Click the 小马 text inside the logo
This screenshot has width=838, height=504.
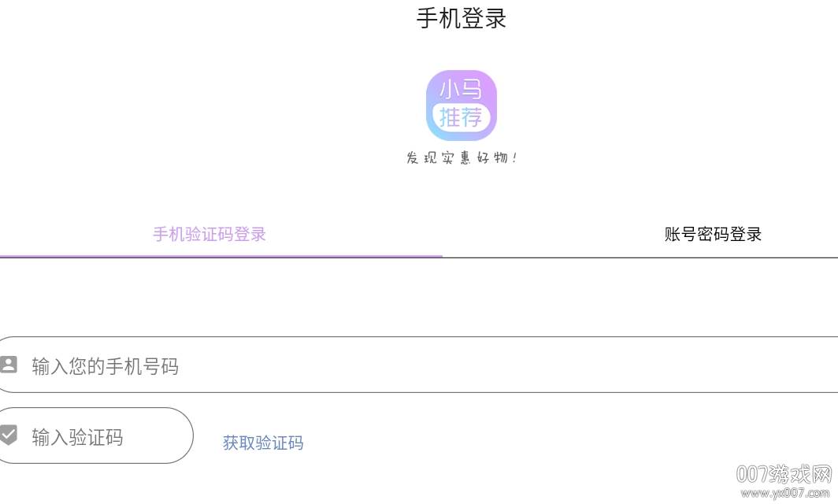point(461,89)
